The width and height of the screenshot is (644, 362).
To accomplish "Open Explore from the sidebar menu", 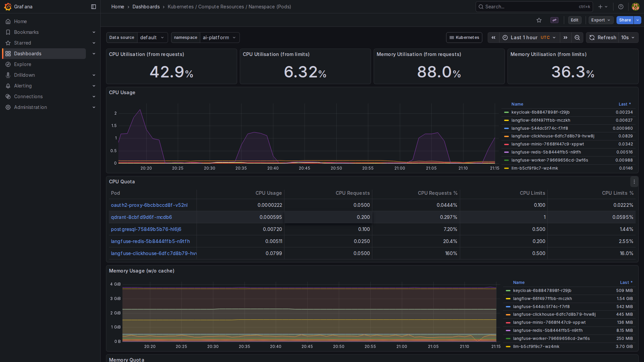I will (22, 64).
